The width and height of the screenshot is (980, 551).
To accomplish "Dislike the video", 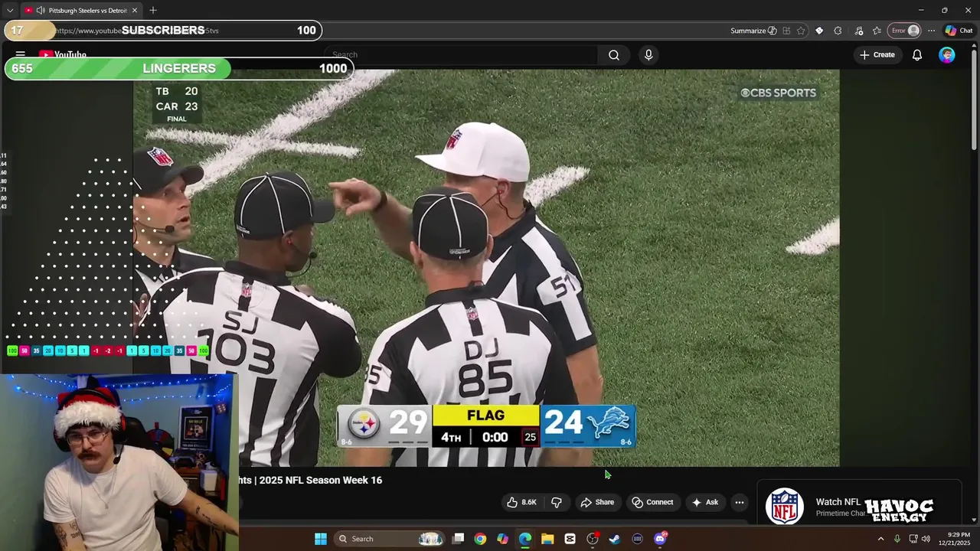I will point(557,502).
